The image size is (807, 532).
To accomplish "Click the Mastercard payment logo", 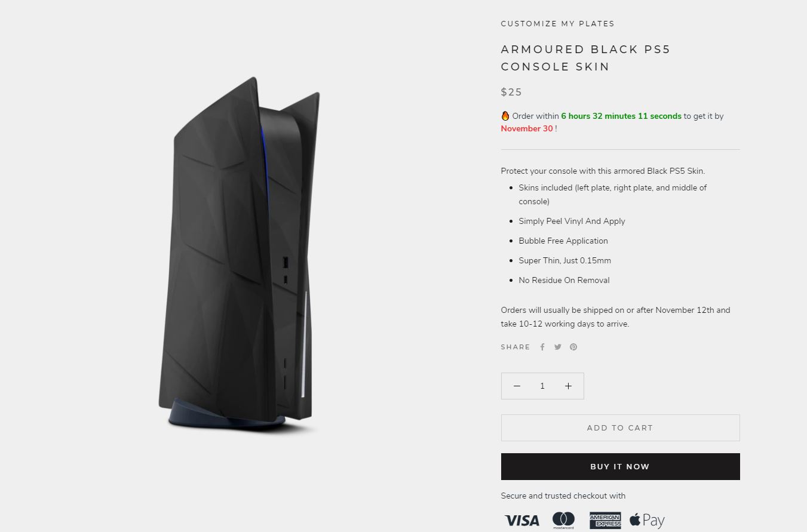I will (563, 521).
